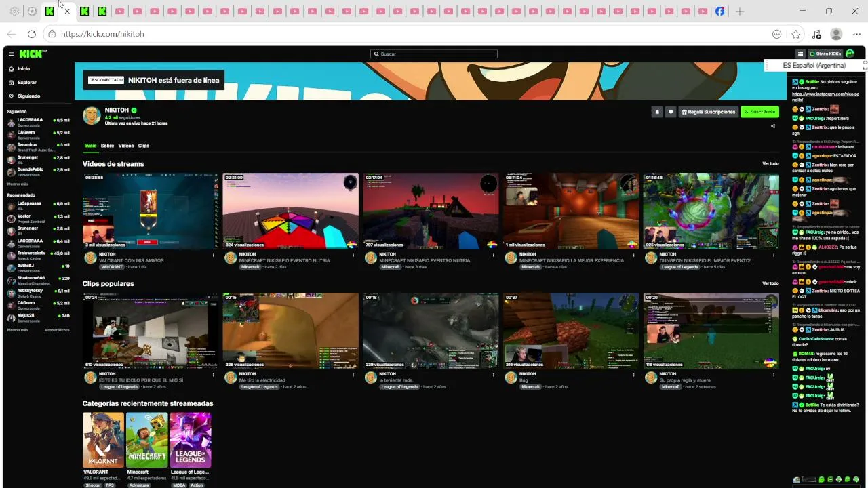Image resolution: width=868 pixels, height=488 pixels.
Task: Open the browser settings and more menu
Action: (x=856, y=34)
